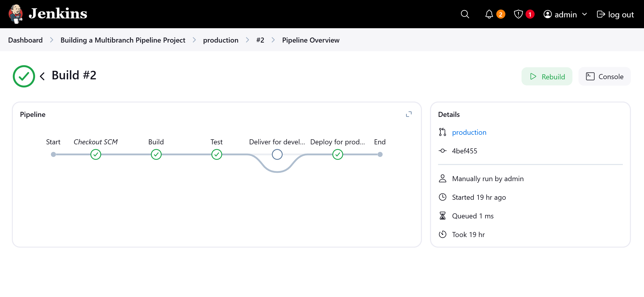Open the Console button
The height and width of the screenshot is (297, 644).
point(604,76)
